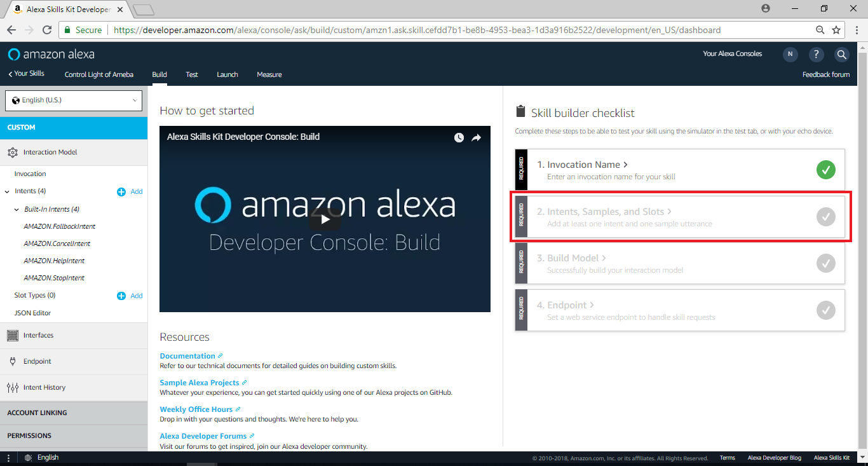Collapse the Intents (4) tree node
868x466 pixels.
(x=7, y=191)
